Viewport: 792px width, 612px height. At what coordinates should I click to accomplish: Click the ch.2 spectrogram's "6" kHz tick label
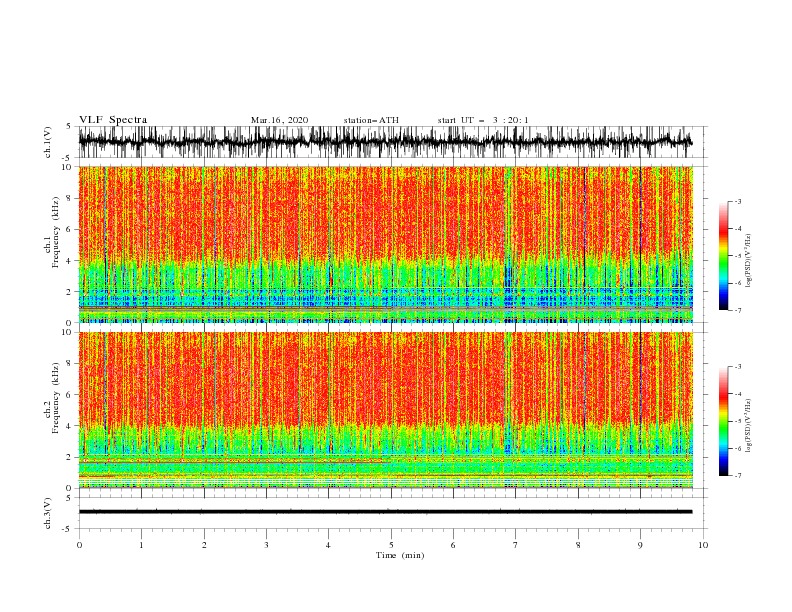[x=71, y=395]
